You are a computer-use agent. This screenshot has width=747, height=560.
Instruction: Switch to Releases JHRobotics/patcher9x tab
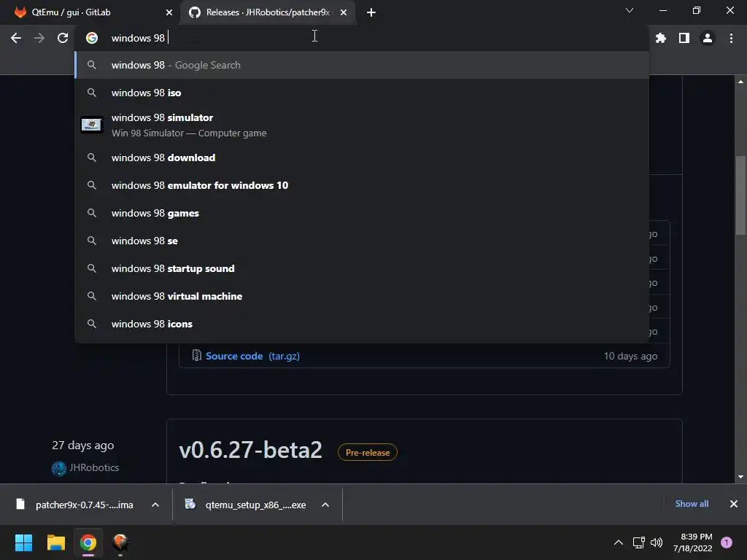(268, 12)
